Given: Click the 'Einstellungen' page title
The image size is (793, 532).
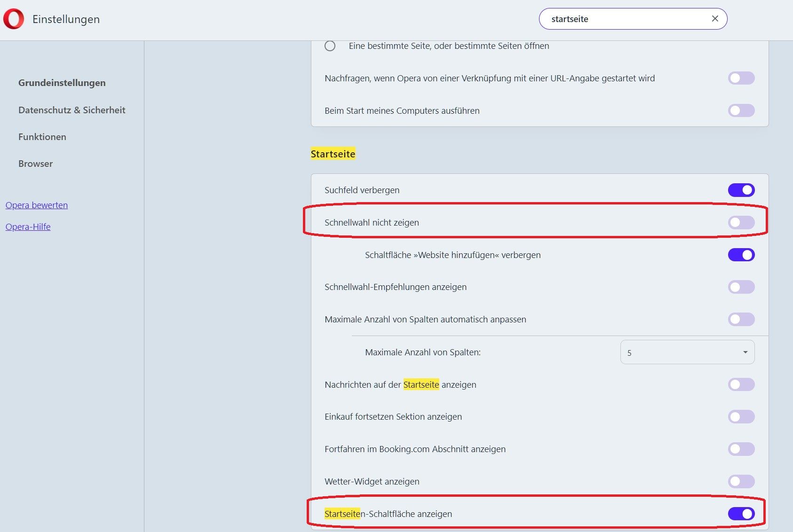Looking at the screenshot, I should click(66, 19).
